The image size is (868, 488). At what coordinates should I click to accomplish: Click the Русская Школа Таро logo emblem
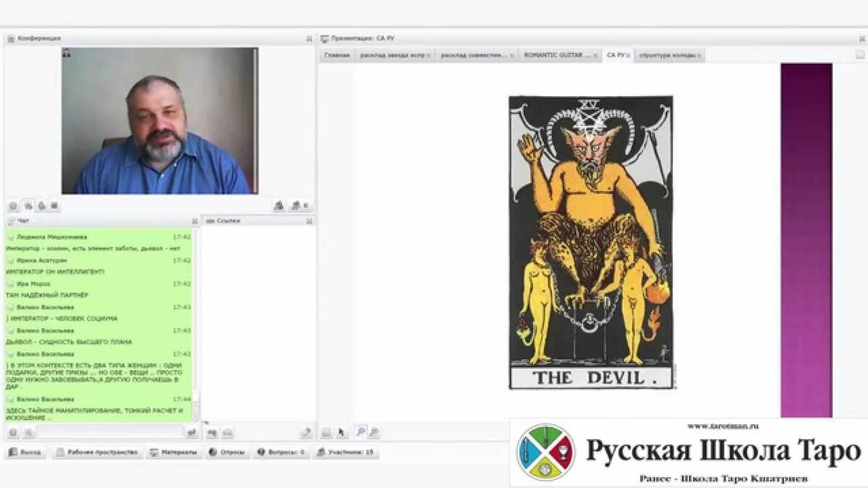coord(545,453)
